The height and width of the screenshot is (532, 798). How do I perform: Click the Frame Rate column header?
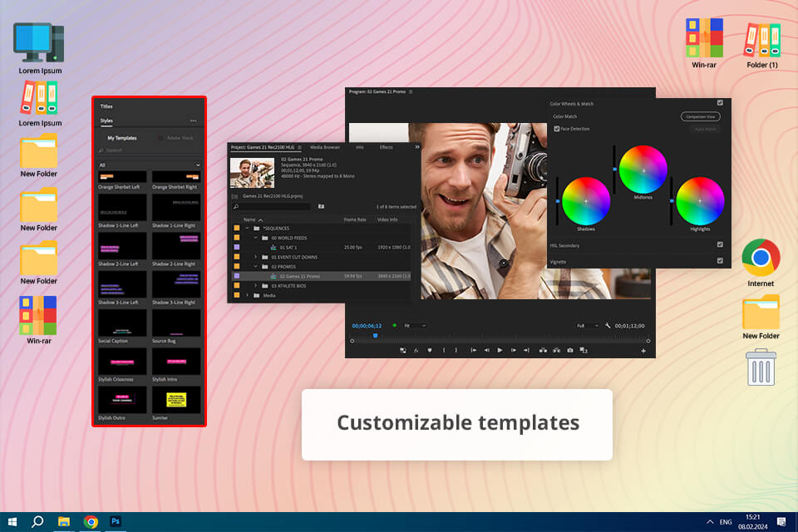tap(355, 219)
